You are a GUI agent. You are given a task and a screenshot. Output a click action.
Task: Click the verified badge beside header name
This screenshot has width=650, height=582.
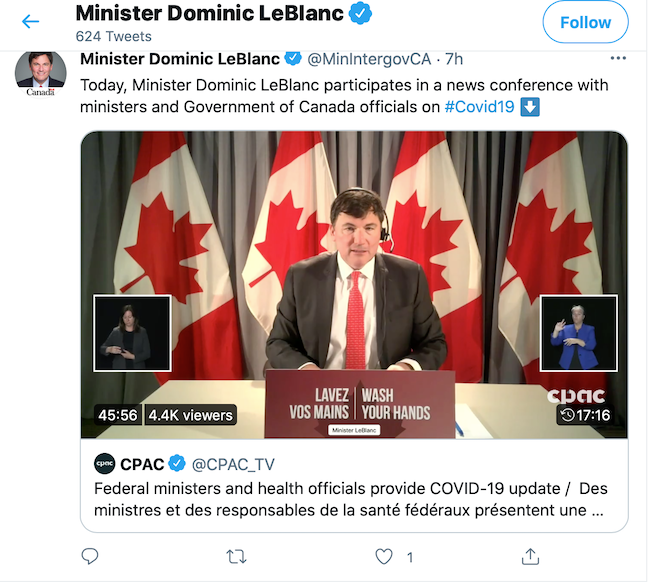point(361,13)
